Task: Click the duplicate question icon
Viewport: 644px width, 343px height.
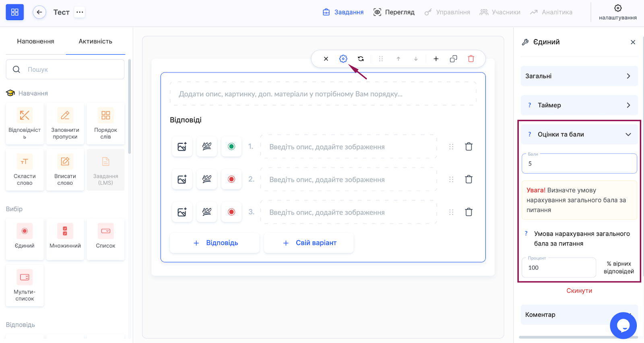Action: [x=453, y=59]
